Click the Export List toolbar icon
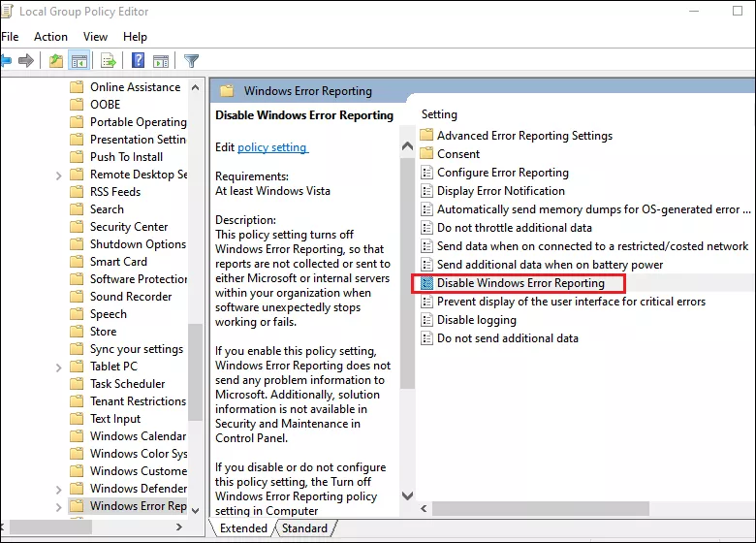756x543 pixels. click(109, 61)
